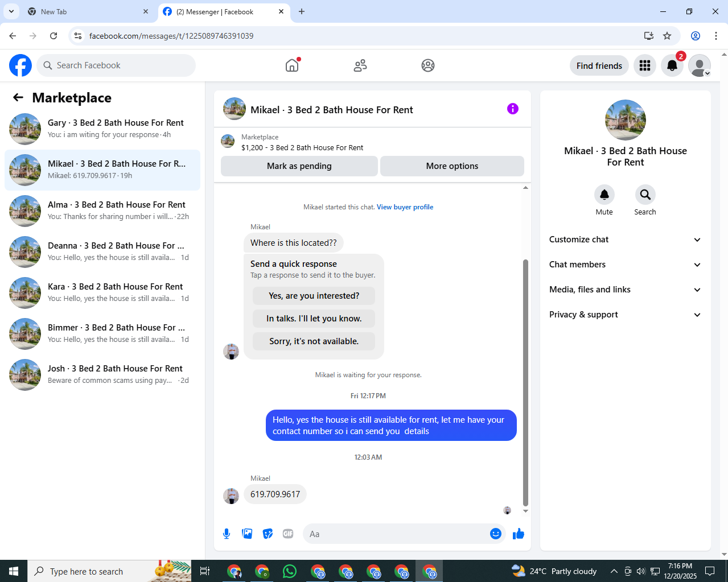The image size is (728, 582).
Task: Click the install app icon in address bar
Action: (x=648, y=36)
